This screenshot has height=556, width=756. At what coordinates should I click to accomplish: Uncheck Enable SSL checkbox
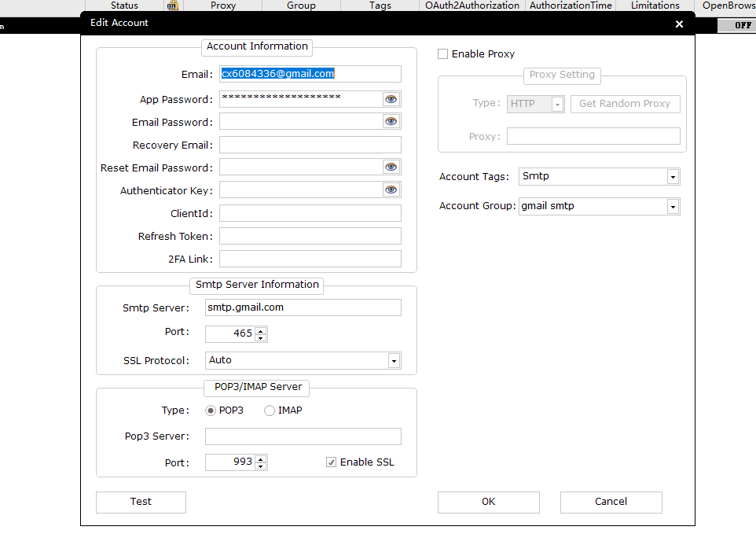331,462
